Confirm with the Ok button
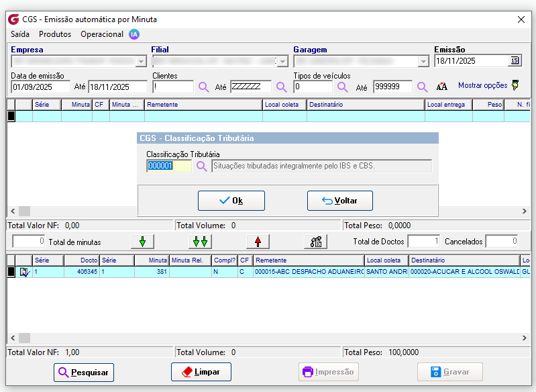 coord(231,201)
